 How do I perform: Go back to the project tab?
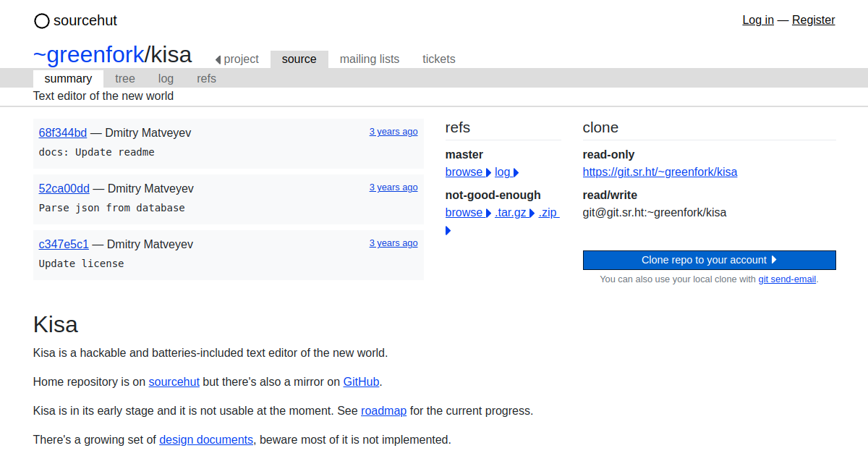(x=237, y=59)
